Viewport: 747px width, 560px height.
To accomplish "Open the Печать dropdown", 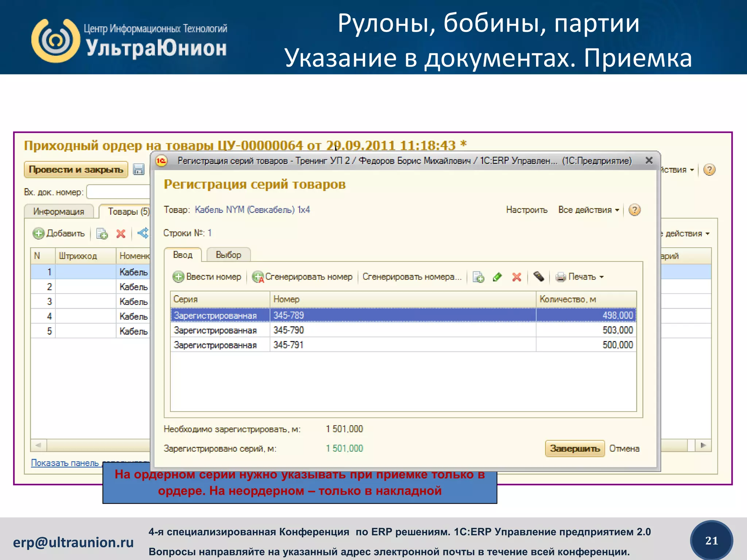I will (586, 277).
